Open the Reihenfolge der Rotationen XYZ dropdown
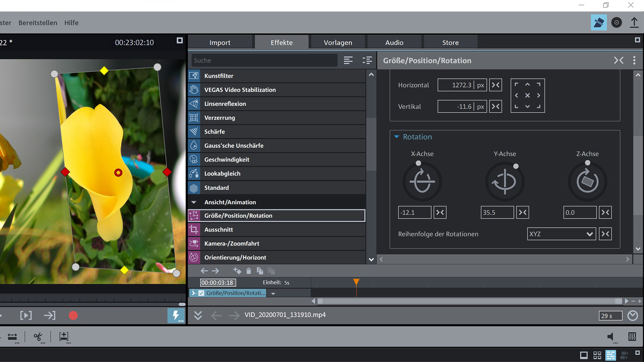The image size is (644, 362). [561, 234]
